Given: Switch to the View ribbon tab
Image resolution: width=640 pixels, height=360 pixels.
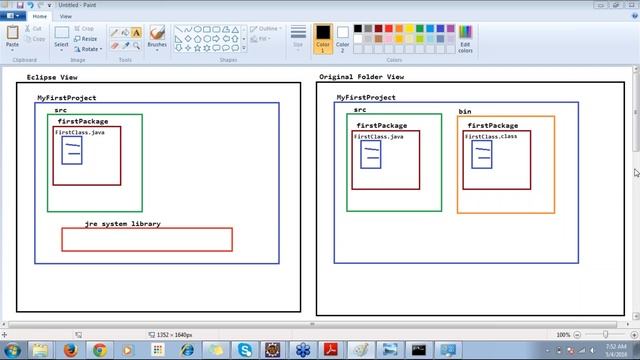Looking at the screenshot, I should click(66, 16).
